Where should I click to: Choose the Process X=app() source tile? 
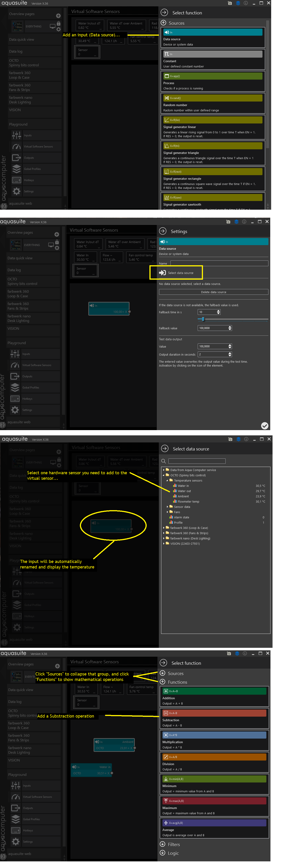(213, 82)
